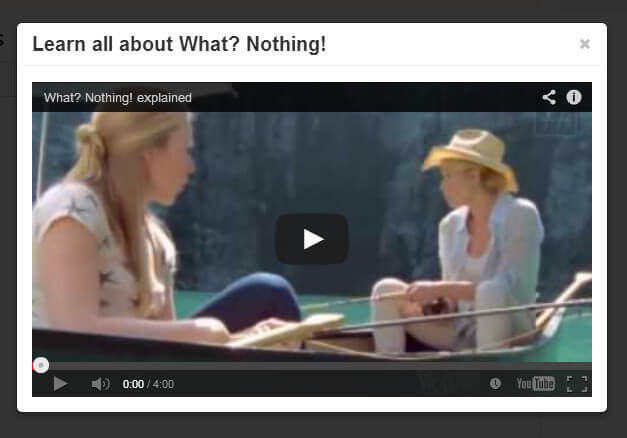Open the video info icon
The width and height of the screenshot is (627, 438).
pos(574,97)
